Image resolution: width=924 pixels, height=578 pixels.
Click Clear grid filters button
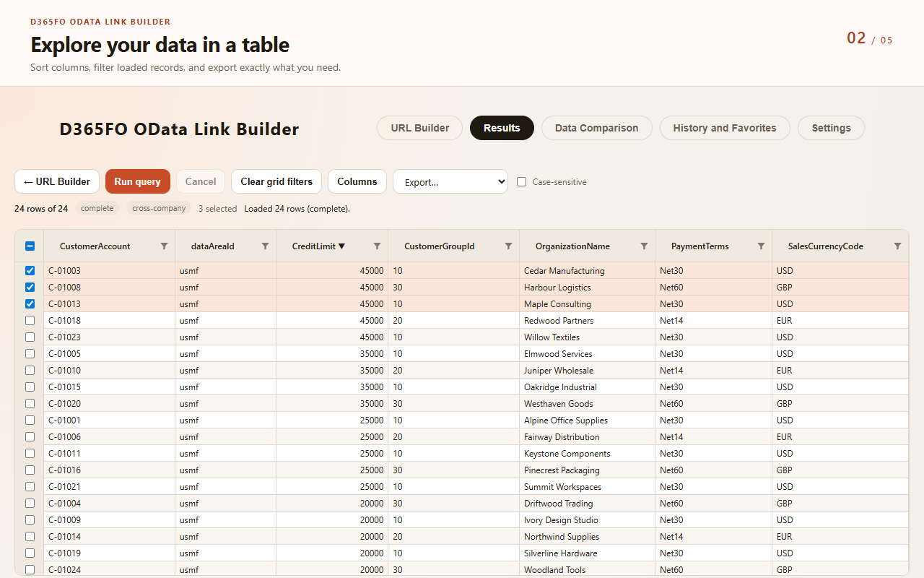point(276,181)
